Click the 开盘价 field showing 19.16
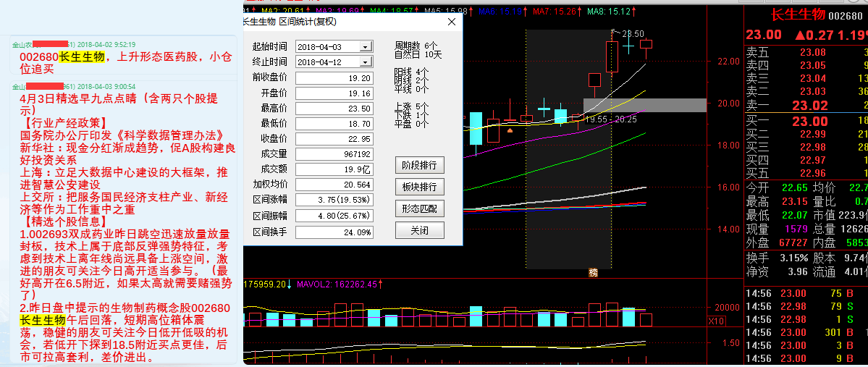 click(x=334, y=93)
